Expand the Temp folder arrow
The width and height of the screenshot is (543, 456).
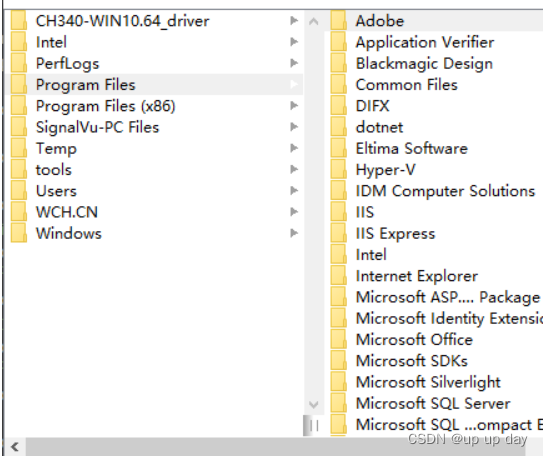tap(294, 148)
